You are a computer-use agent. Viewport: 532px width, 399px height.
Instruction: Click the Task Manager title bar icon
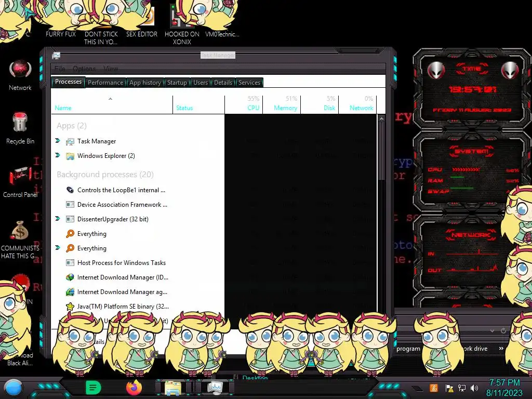click(56, 56)
